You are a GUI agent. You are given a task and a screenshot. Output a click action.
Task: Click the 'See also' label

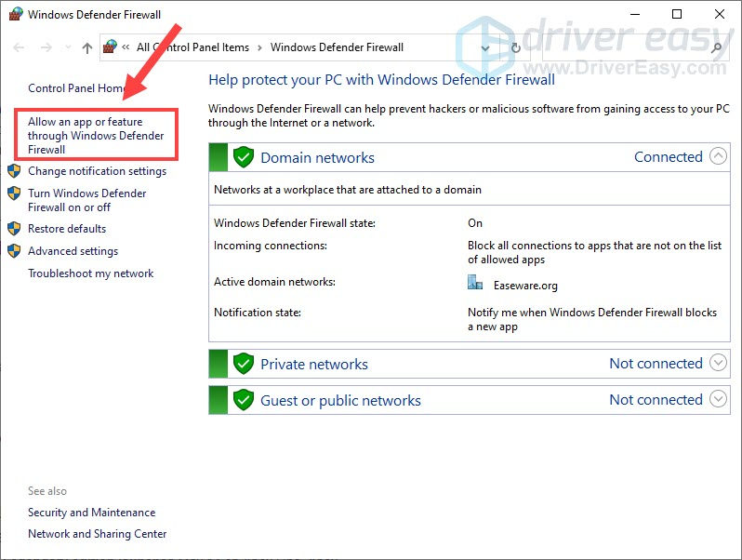pyautogui.click(x=47, y=491)
